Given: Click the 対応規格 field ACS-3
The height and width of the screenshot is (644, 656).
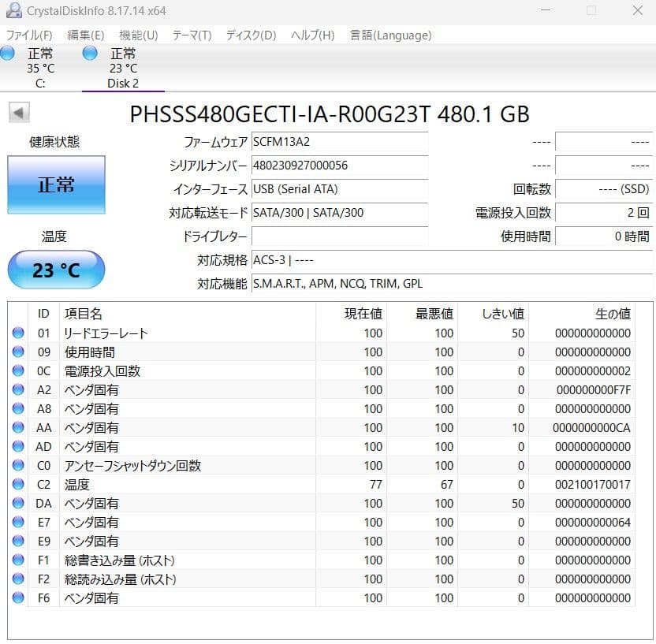Looking at the screenshot, I should click(452, 260).
